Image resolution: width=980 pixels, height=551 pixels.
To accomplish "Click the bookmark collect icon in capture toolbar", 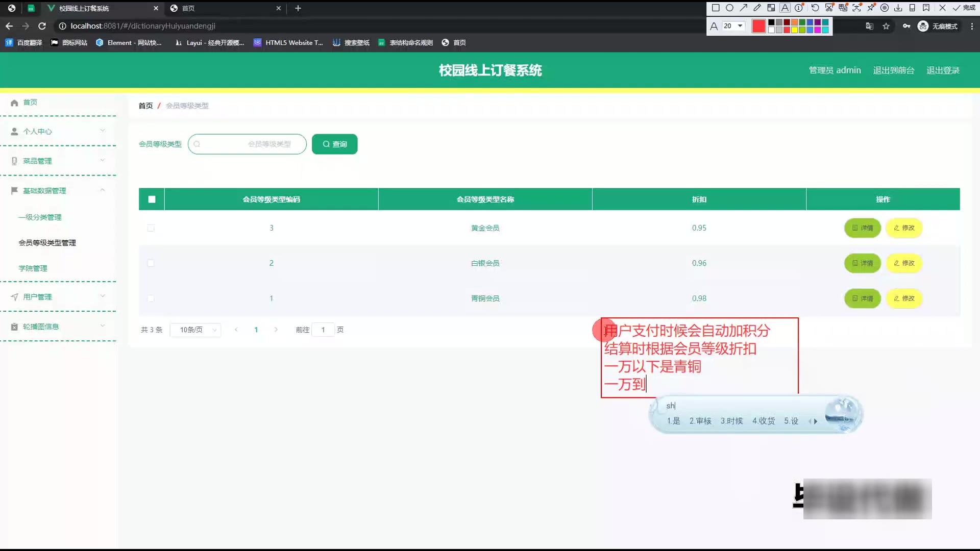I will [926, 8].
